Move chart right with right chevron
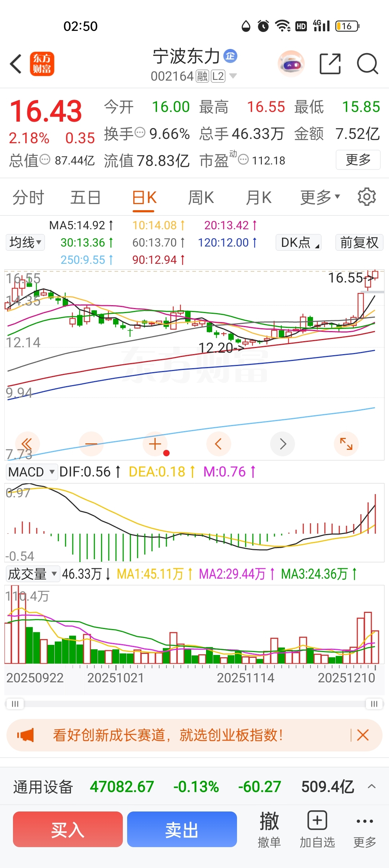Image resolution: width=389 pixels, height=868 pixels. click(283, 444)
